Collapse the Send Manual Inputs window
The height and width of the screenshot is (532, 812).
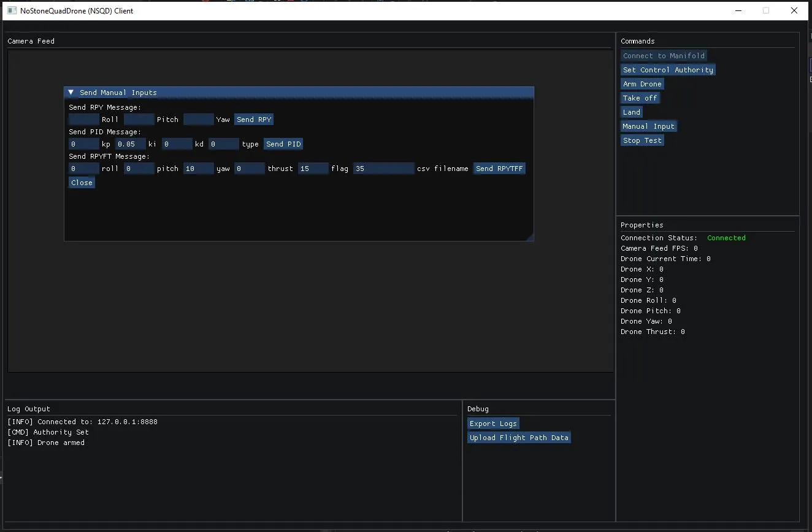(71, 93)
